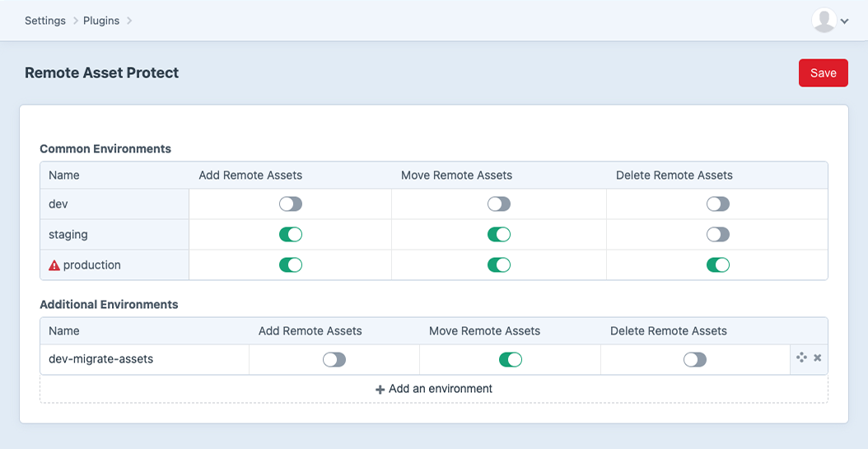Go to Settings in the breadcrumb
The image size is (868, 449).
(45, 21)
